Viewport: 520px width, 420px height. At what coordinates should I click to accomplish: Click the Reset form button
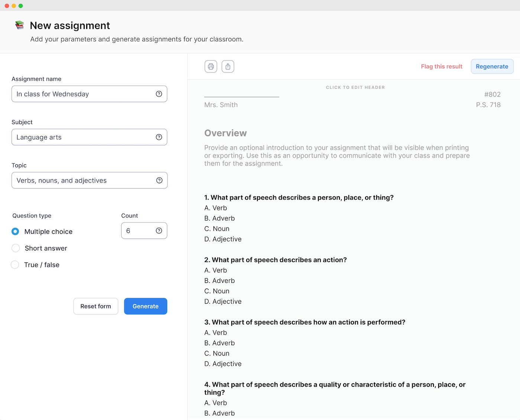pyautogui.click(x=96, y=306)
